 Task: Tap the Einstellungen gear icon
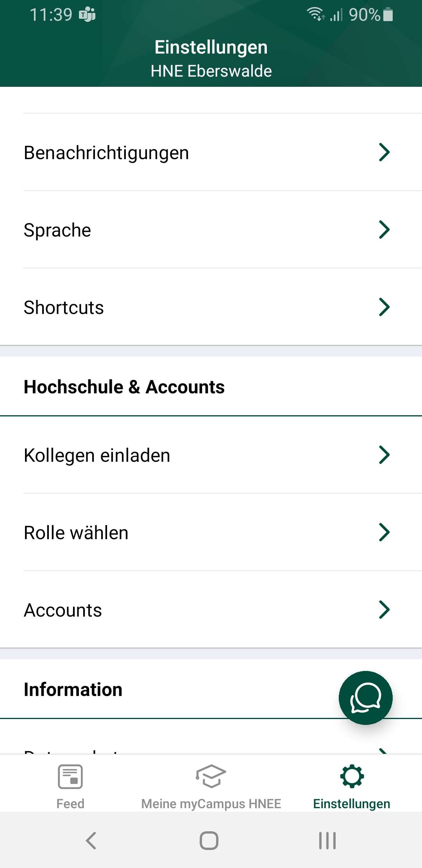pyautogui.click(x=352, y=776)
